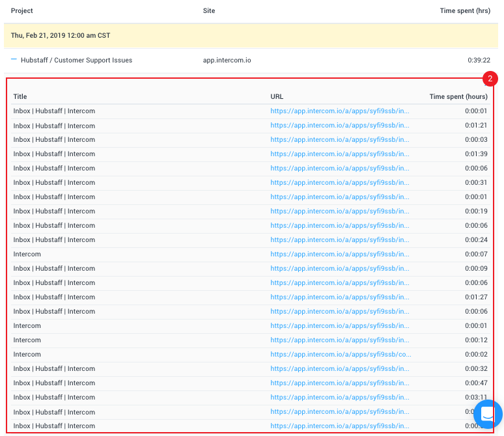Open the link in the 0:00:12 row
The height and width of the screenshot is (436, 504).
point(340,340)
